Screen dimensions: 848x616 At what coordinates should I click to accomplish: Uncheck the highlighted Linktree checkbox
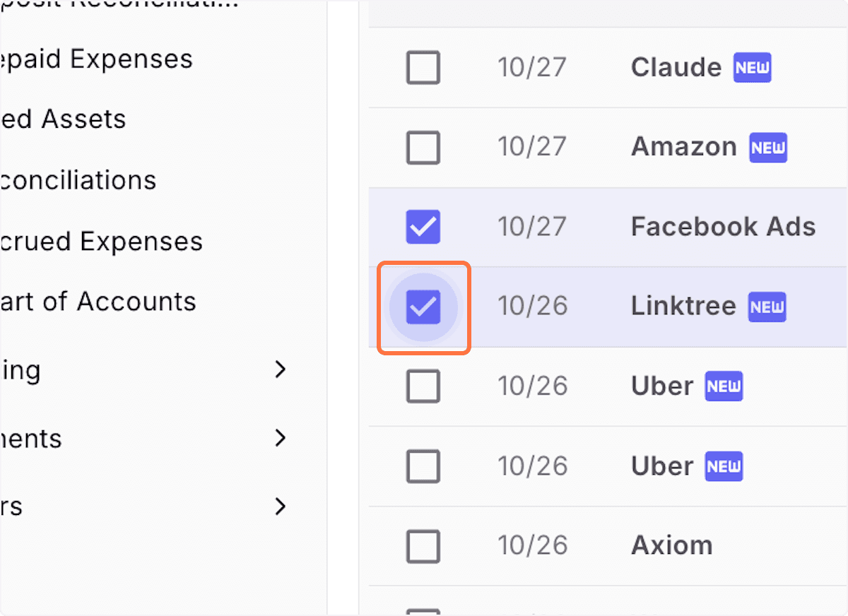(423, 307)
